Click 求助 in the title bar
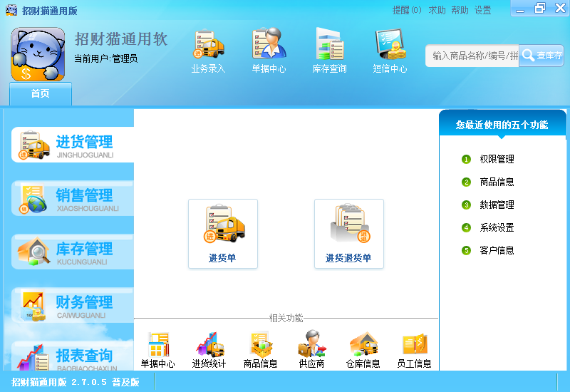This screenshot has height=392, width=570. click(x=437, y=10)
